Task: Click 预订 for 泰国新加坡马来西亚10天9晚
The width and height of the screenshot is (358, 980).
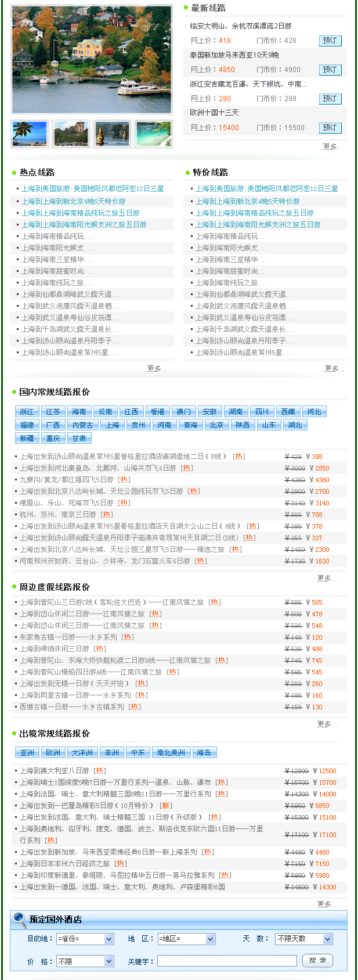Action: (330, 70)
